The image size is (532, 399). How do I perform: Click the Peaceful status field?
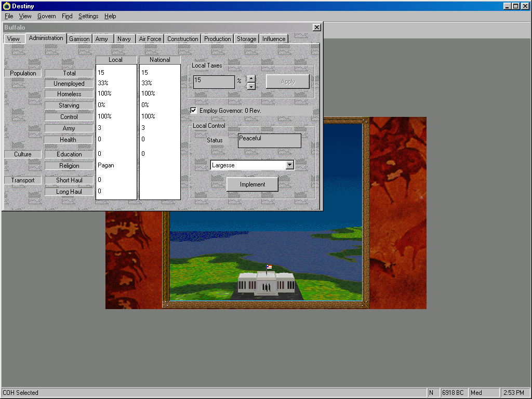point(270,140)
